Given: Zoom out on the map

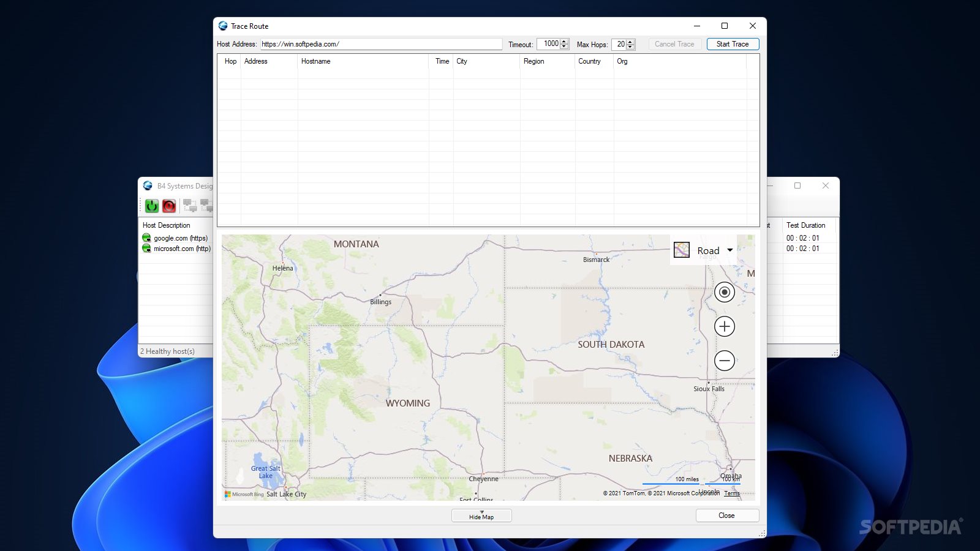Looking at the screenshot, I should (725, 361).
